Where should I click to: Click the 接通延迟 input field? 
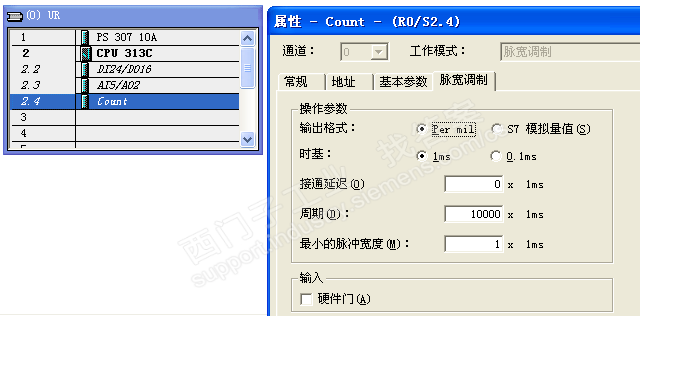pos(474,184)
